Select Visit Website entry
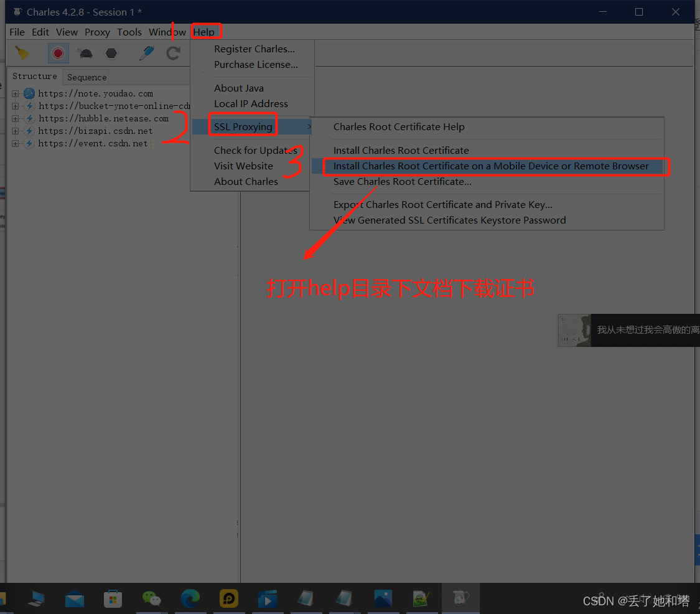This screenshot has width=700, height=614. pos(243,166)
